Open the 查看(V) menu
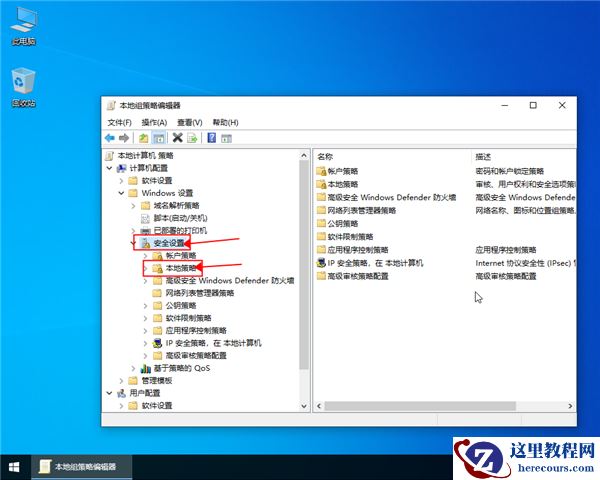This screenshot has height=480, width=600. (189, 122)
